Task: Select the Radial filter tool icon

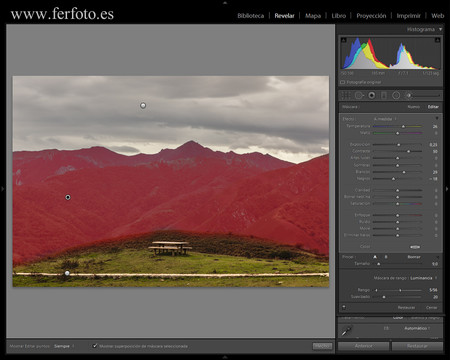Action: tap(396, 96)
